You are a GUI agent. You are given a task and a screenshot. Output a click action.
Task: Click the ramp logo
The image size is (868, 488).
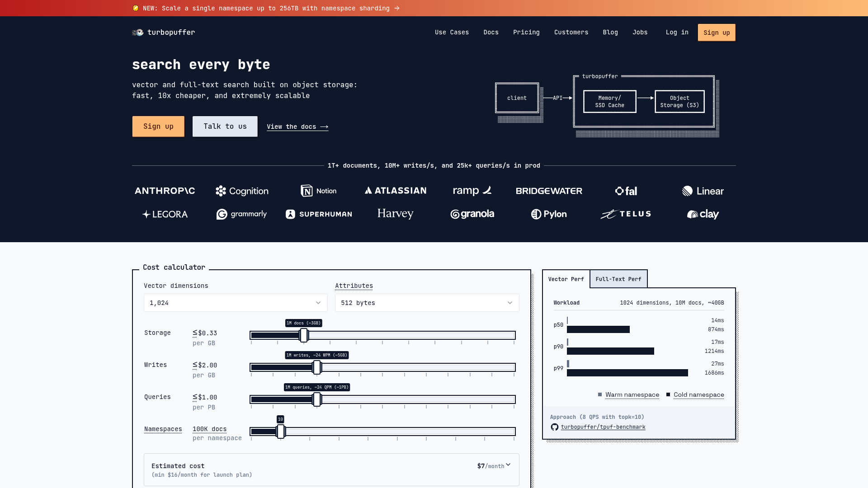472,191
